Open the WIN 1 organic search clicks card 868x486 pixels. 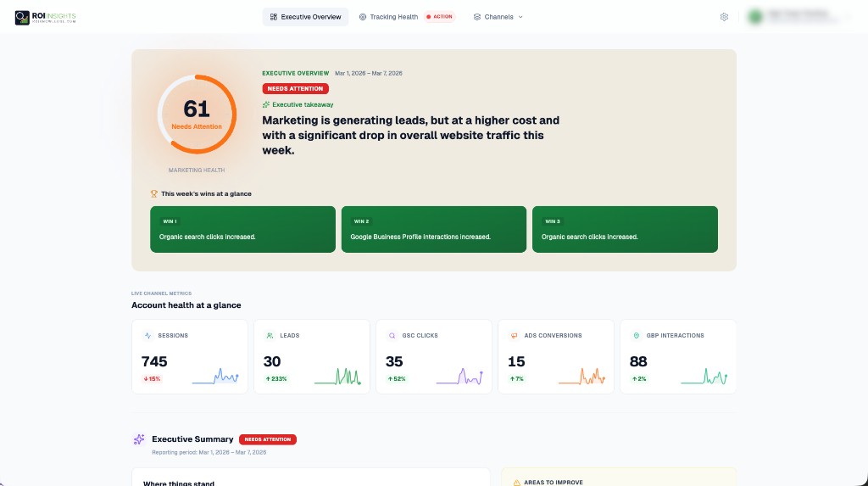[242, 229]
